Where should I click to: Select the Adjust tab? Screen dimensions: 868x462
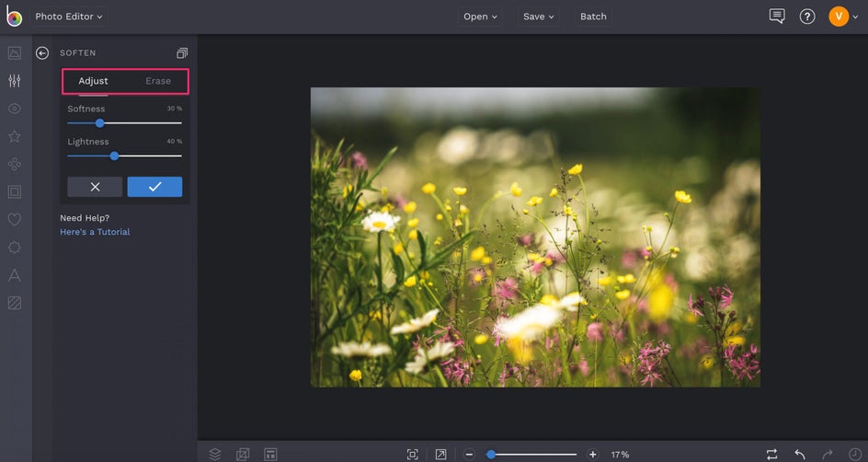[93, 81]
